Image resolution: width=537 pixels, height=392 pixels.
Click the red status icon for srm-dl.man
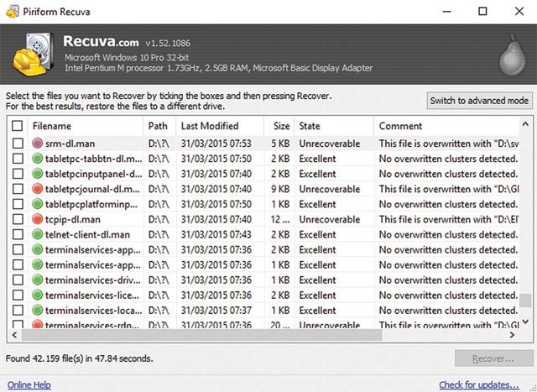[38, 144]
